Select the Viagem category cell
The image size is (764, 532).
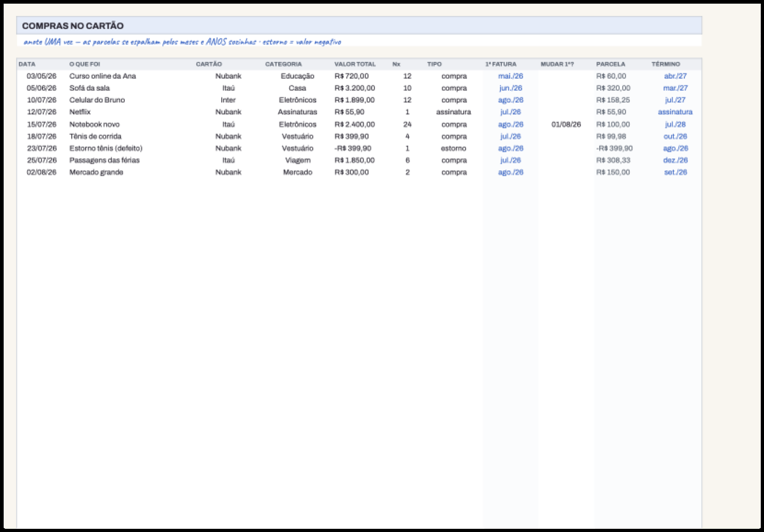coord(297,160)
